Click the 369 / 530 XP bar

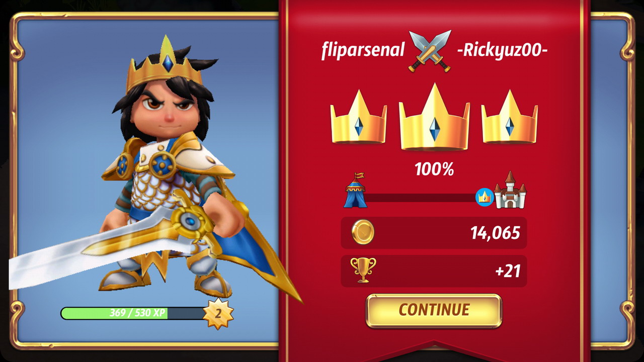pos(134,313)
